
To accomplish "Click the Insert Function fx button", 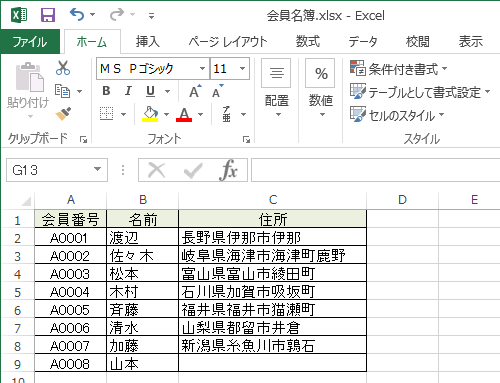I will click(x=229, y=170).
